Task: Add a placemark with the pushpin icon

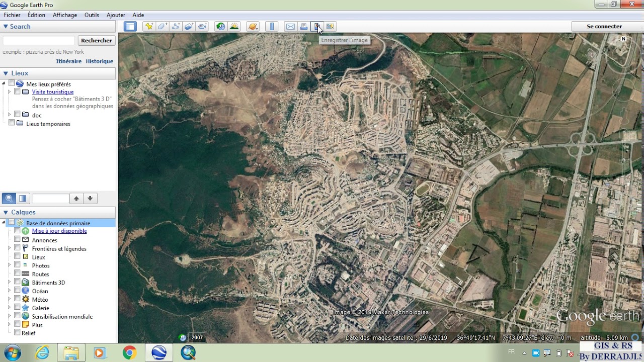Action: coord(149,27)
